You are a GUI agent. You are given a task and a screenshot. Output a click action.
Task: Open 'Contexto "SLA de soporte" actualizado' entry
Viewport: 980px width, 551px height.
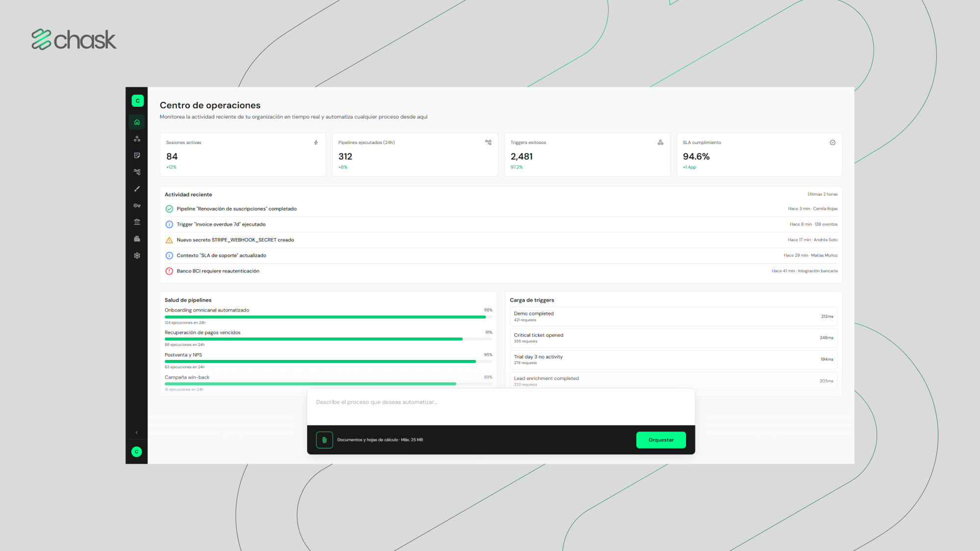click(x=501, y=256)
